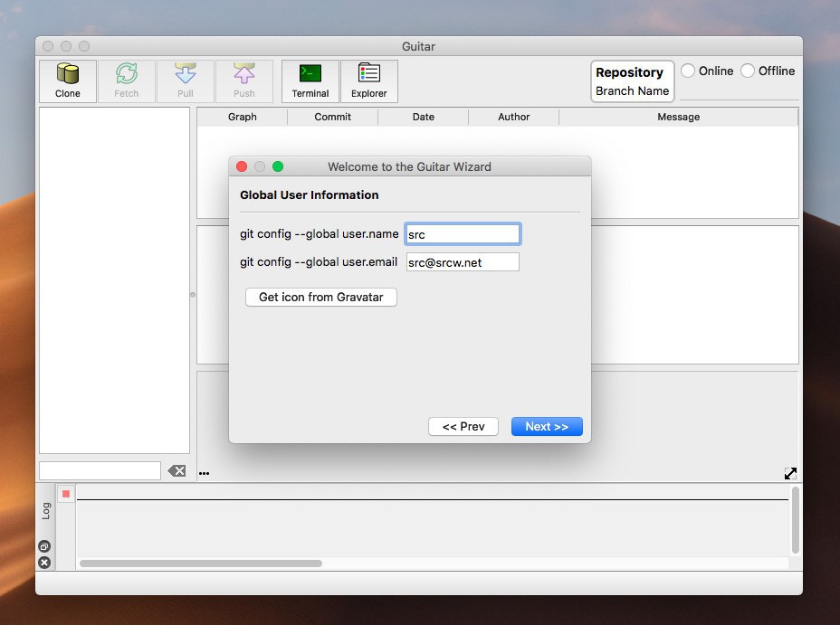Click the Log vertical scrollbar
Image resolution: width=840 pixels, height=625 pixels.
point(796,520)
